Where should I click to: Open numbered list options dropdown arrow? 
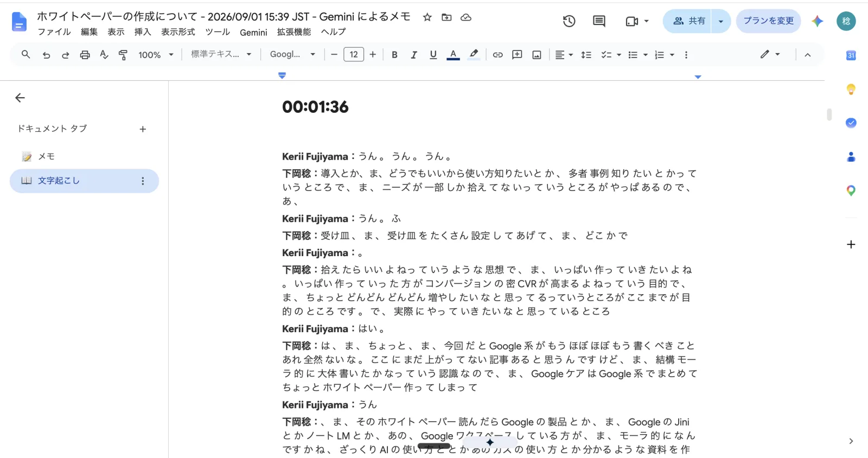coord(672,55)
